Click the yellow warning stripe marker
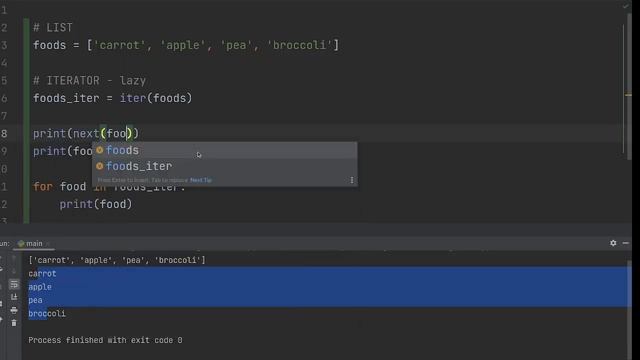 628,95
